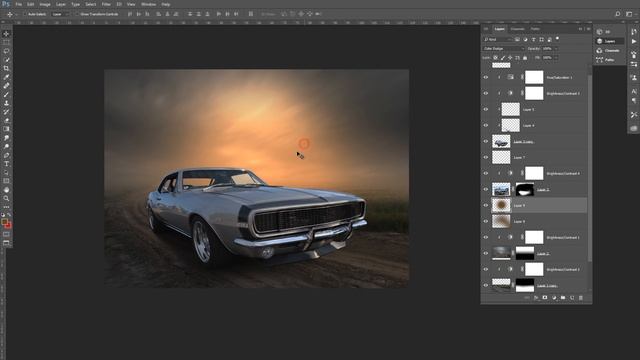
Task: Click Lock transparent pixels icon
Action: pos(496,58)
